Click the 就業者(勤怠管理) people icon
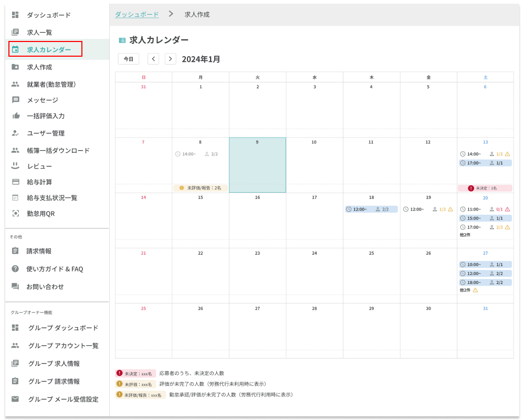This screenshot has width=525, height=420. (15, 84)
